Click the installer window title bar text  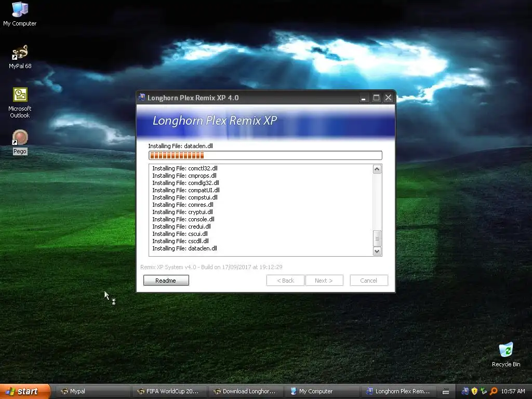tap(193, 98)
